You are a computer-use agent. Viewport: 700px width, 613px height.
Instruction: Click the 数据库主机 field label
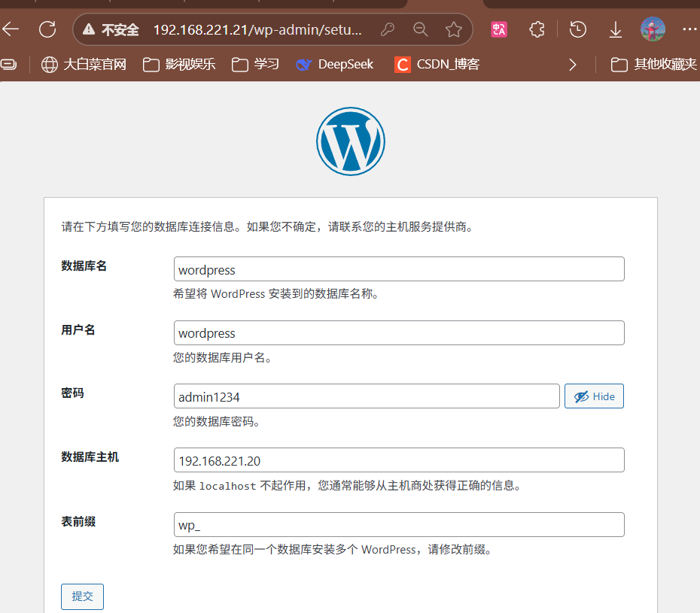pyautogui.click(x=90, y=457)
